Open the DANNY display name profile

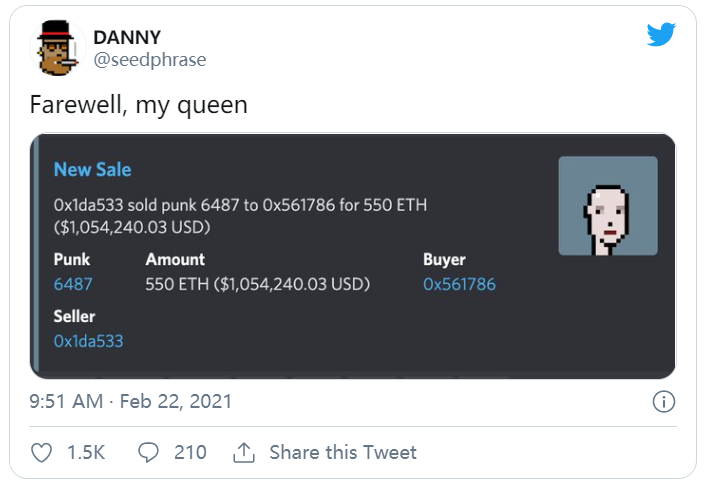coord(127,37)
